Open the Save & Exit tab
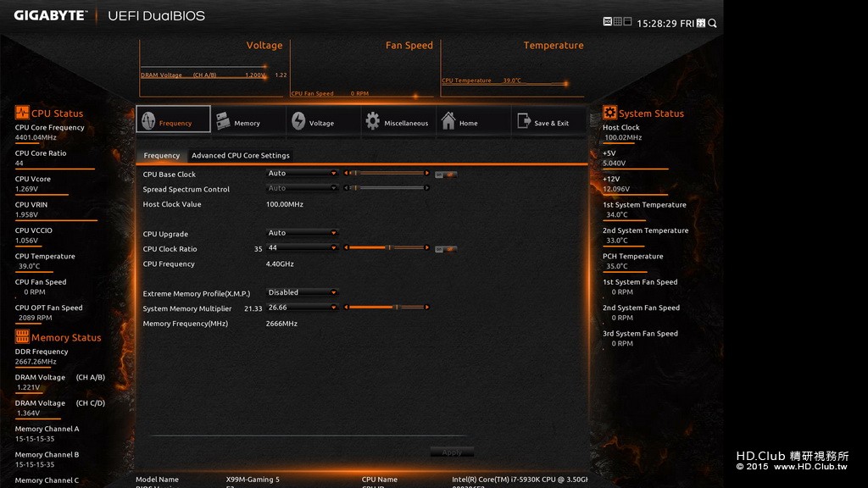Image resolution: width=868 pixels, height=488 pixels. click(x=548, y=120)
